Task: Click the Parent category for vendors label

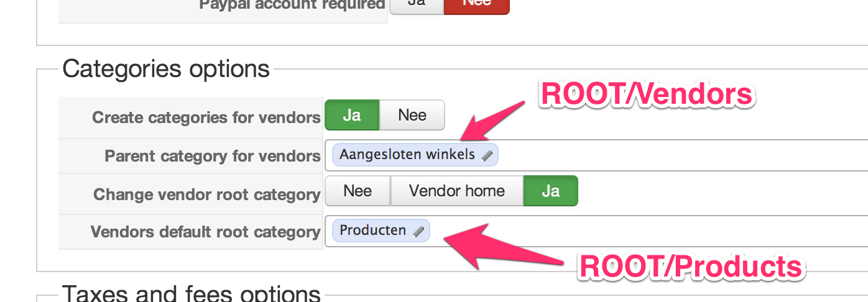Action: (x=213, y=156)
